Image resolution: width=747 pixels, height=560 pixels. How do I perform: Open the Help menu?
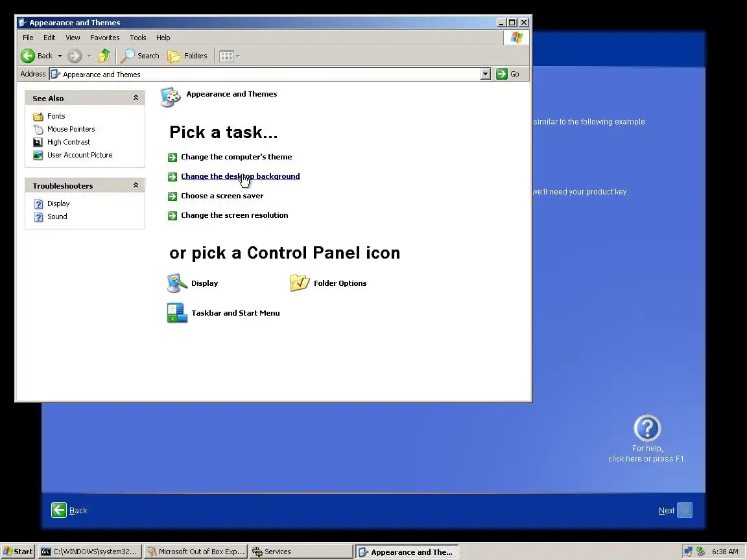click(x=163, y=38)
